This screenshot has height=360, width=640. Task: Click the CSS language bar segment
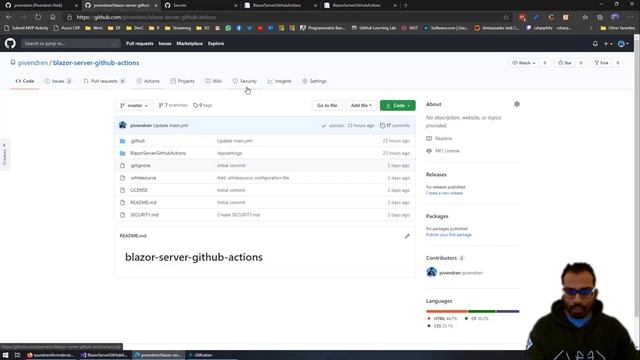coord(508,311)
